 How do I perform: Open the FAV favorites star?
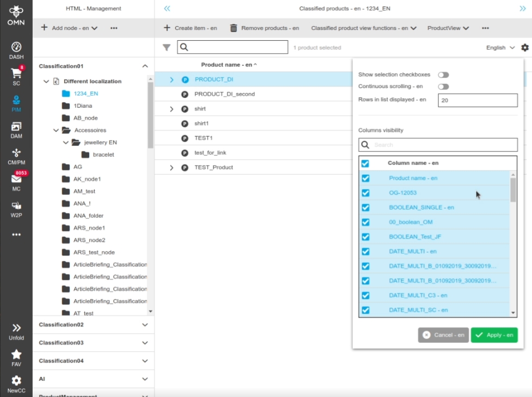[x=16, y=354]
